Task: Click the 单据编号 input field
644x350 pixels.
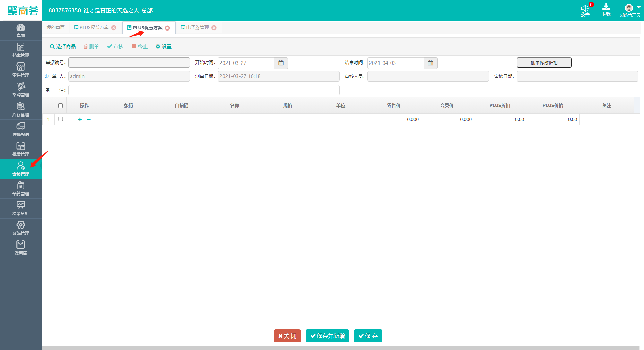Action: (129, 62)
